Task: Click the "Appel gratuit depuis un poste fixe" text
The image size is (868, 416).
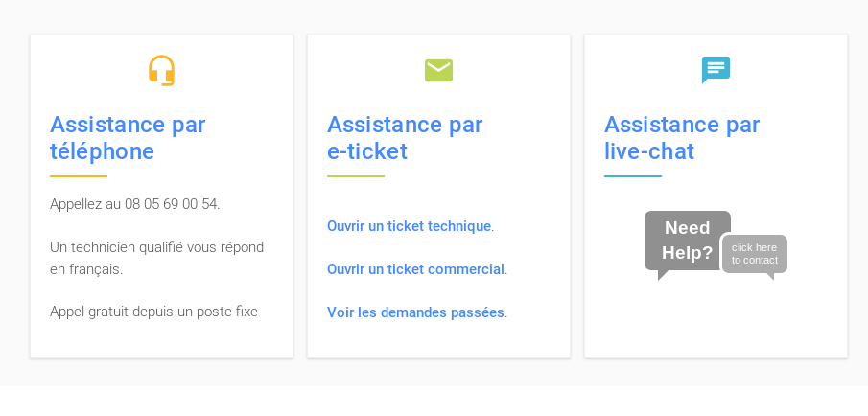Action: tap(153, 312)
